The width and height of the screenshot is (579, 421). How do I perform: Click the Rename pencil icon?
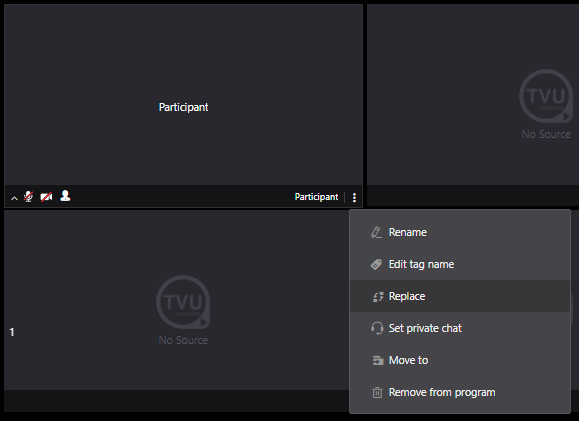pyautogui.click(x=376, y=232)
